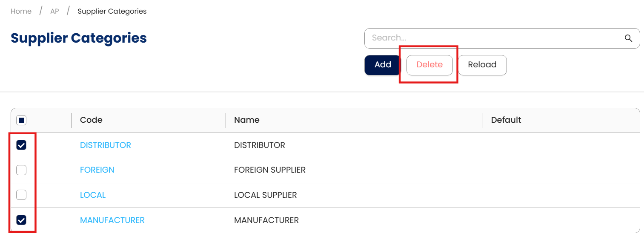
Task: Click the Supplier Categories breadcrumb
Action: point(112,12)
